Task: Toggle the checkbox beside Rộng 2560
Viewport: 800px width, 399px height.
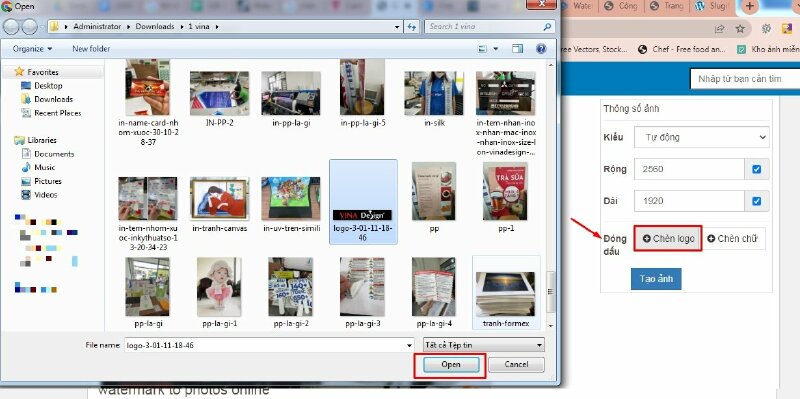Action: pos(757,169)
